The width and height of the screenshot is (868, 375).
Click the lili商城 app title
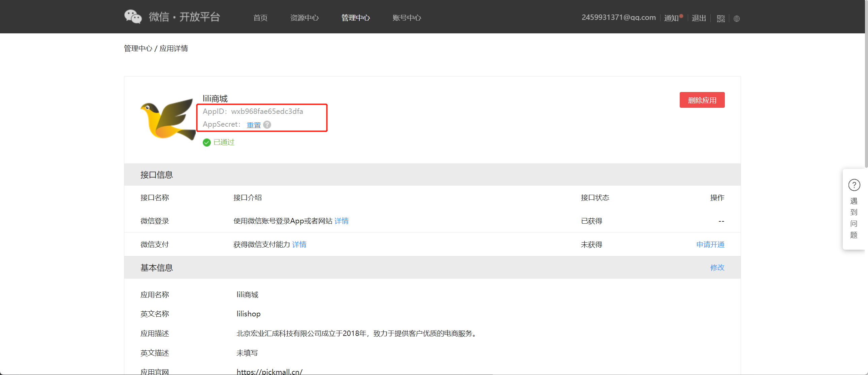[215, 99]
